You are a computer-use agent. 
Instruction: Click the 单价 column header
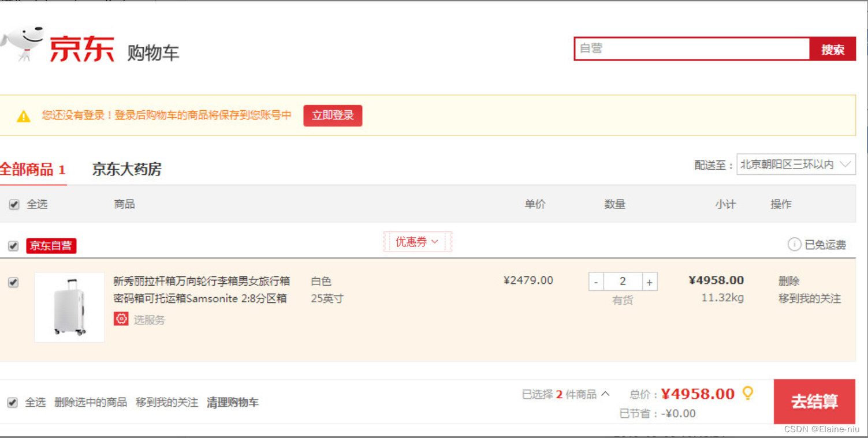tap(535, 204)
